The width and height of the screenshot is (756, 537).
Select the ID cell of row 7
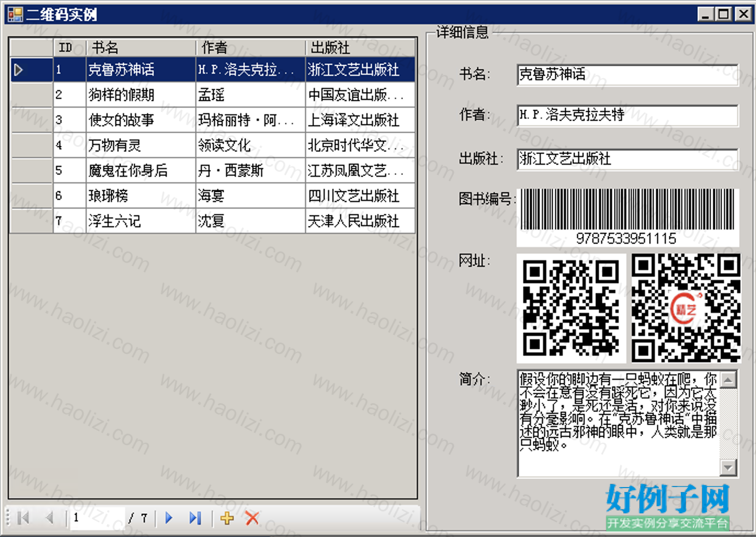pyautogui.click(x=70, y=221)
